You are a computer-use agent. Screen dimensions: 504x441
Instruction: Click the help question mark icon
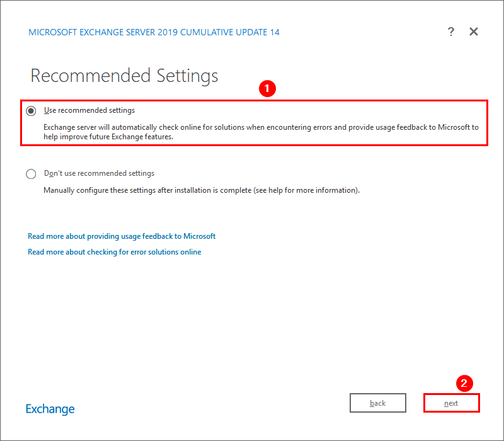(x=451, y=32)
